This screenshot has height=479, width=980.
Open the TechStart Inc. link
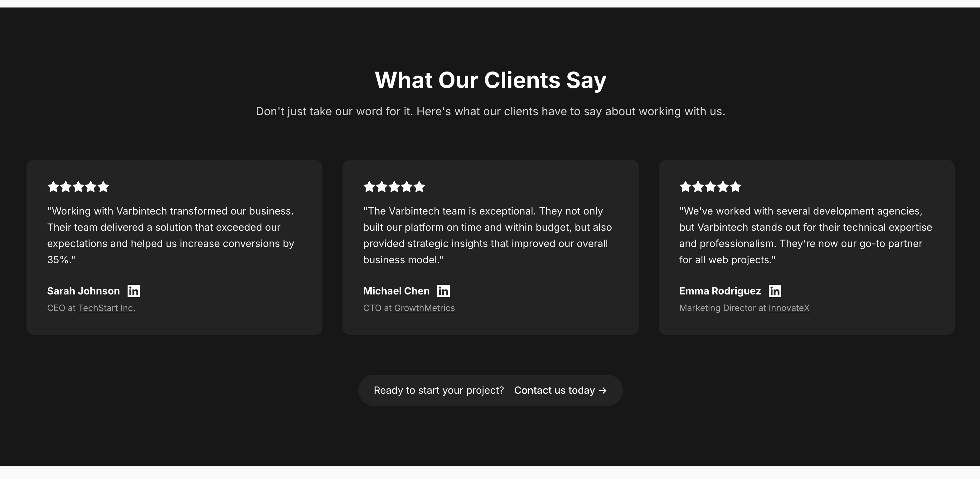click(107, 308)
